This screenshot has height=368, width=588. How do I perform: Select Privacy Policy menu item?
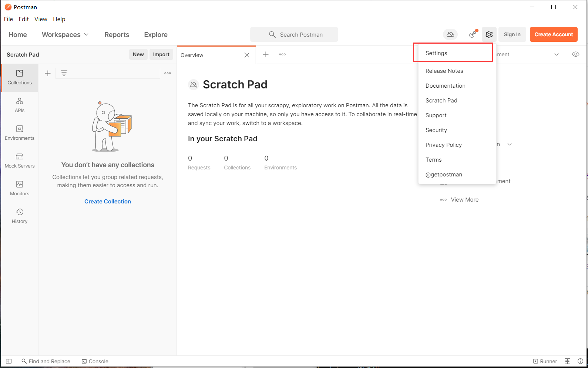pyautogui.click(x=457, y=145)
